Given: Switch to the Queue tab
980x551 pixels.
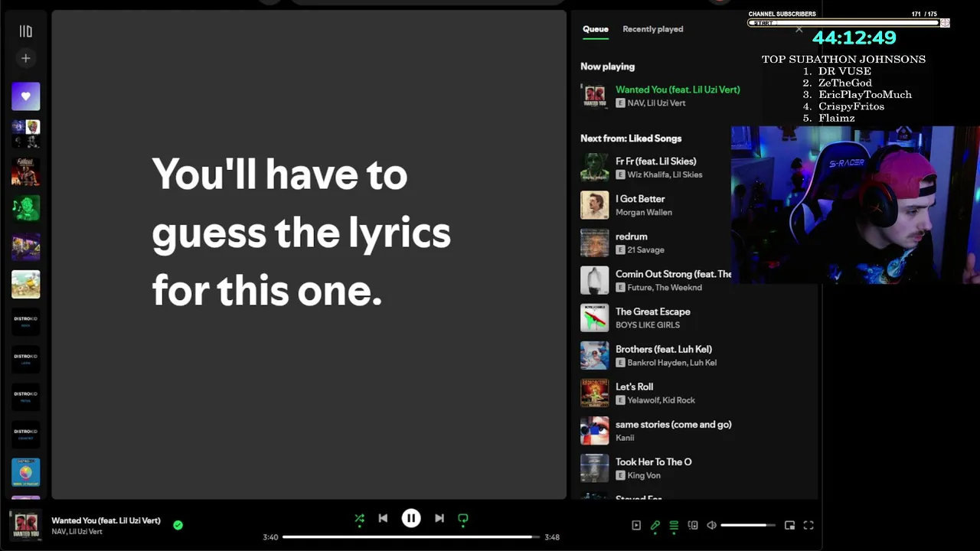Looking at the screenshot, I should 596,29.
